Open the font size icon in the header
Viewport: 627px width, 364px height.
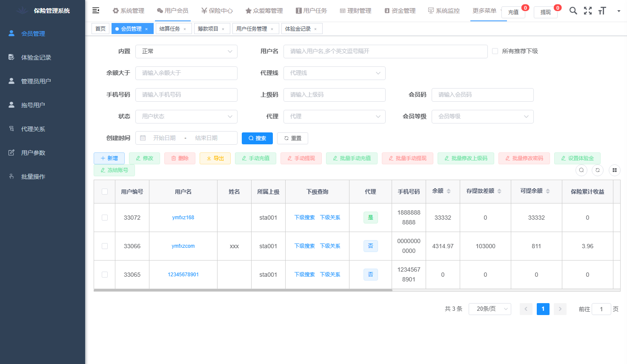pyautogui.click(x=602, y=11)
